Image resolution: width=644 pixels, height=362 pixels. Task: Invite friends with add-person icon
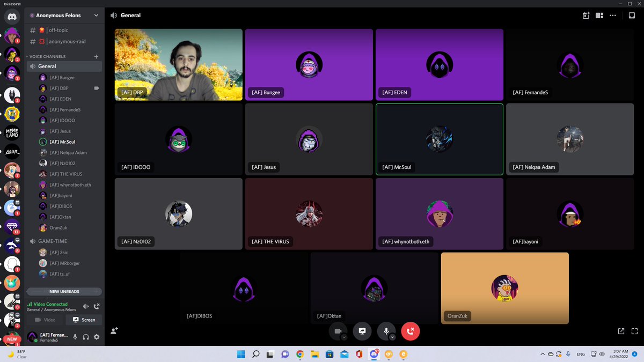[114, 331]
